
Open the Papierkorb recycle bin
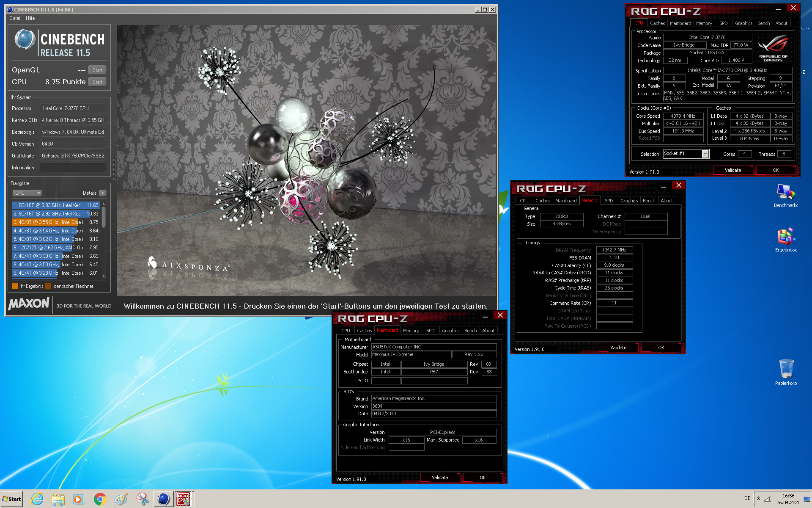(x=786, y=373)
